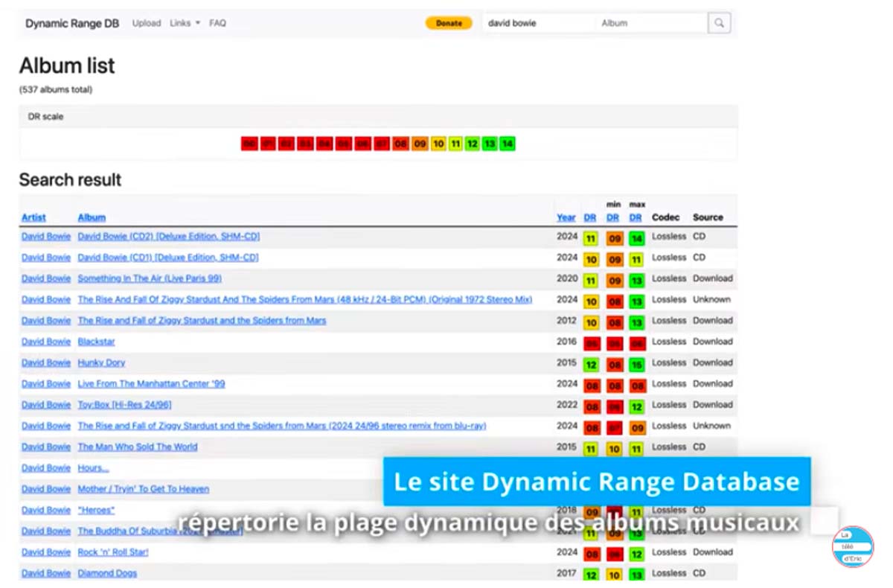The width and height of the screenshot is (893, 588).
Task: Click David Bowie artist link in Diamond Dogs row
Action: click(46, 573)
